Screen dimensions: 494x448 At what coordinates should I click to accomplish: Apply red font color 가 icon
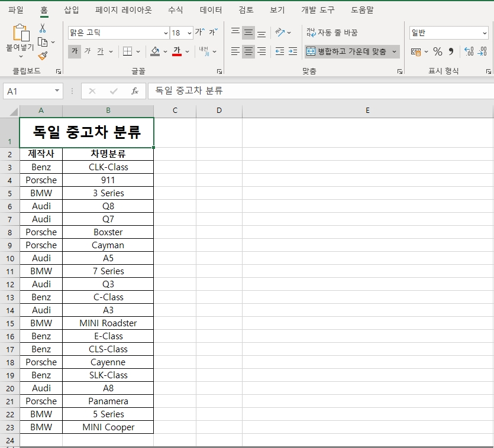pos(177,51)
